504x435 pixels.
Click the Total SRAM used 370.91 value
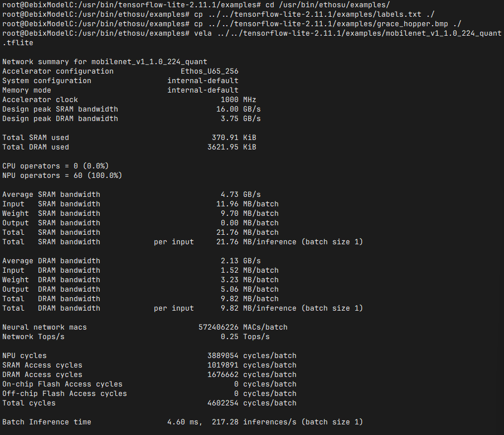(x=225, y=138)
